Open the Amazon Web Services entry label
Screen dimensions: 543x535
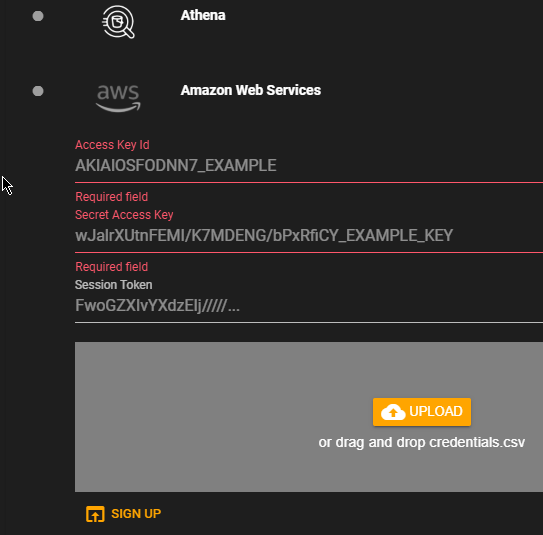pos(251,90)
